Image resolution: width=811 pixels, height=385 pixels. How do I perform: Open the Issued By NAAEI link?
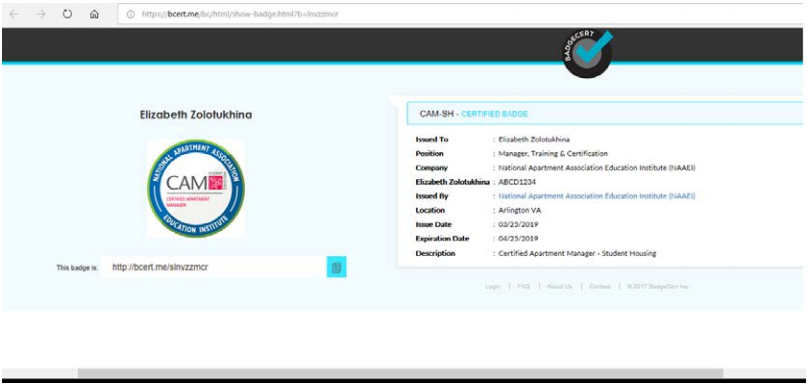tap(596, 196)
